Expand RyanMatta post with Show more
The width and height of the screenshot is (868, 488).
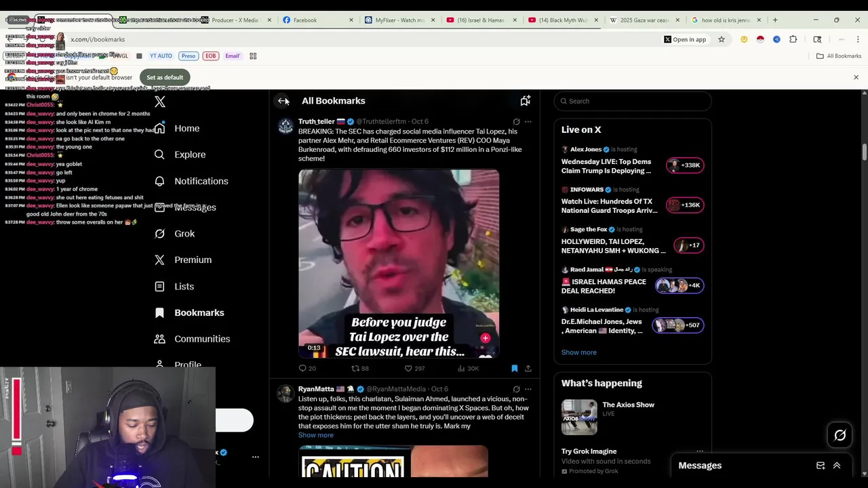[316, 435]
